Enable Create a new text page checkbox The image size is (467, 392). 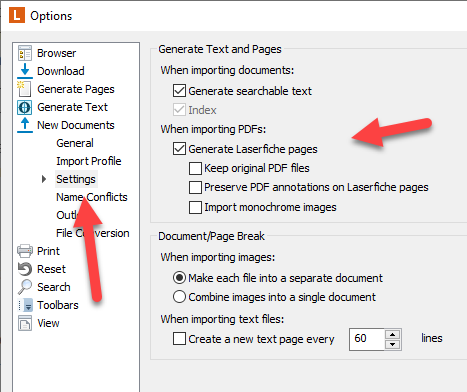[179, 339]
